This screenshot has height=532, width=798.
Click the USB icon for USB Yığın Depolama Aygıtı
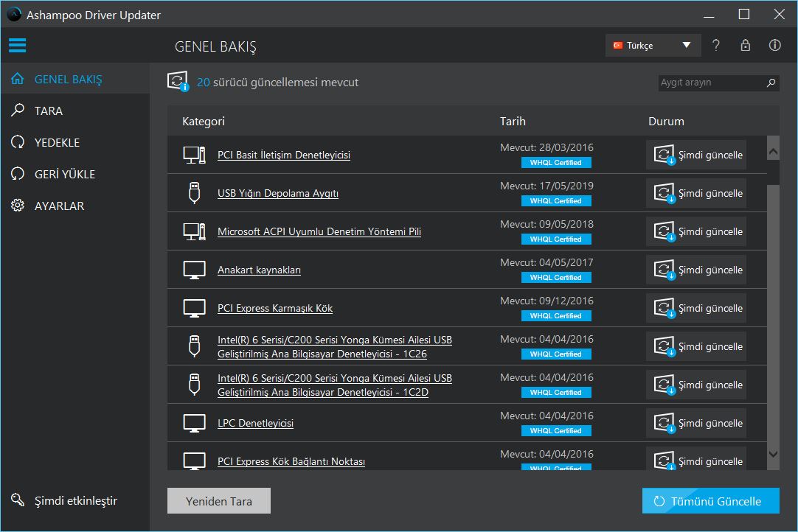(x=195, y=193)
